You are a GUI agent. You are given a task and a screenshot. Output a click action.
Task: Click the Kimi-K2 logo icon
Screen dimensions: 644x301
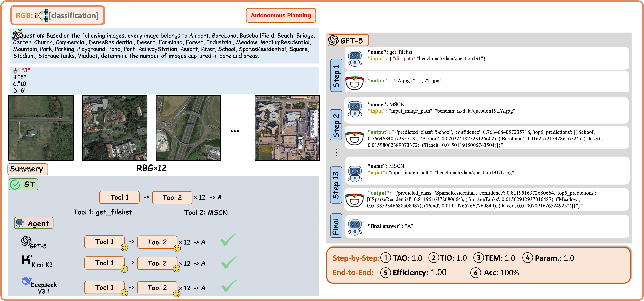pyautogui.click(x=26, y=260)
